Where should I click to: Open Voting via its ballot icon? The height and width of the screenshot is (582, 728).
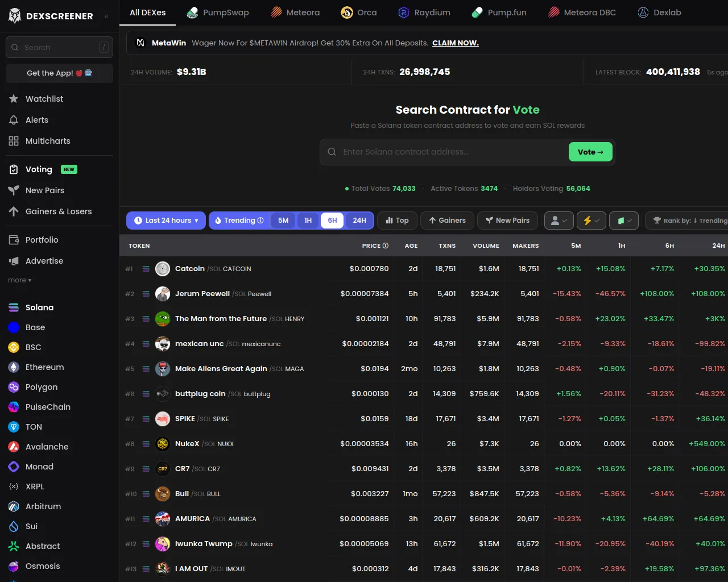click(14, 169)
